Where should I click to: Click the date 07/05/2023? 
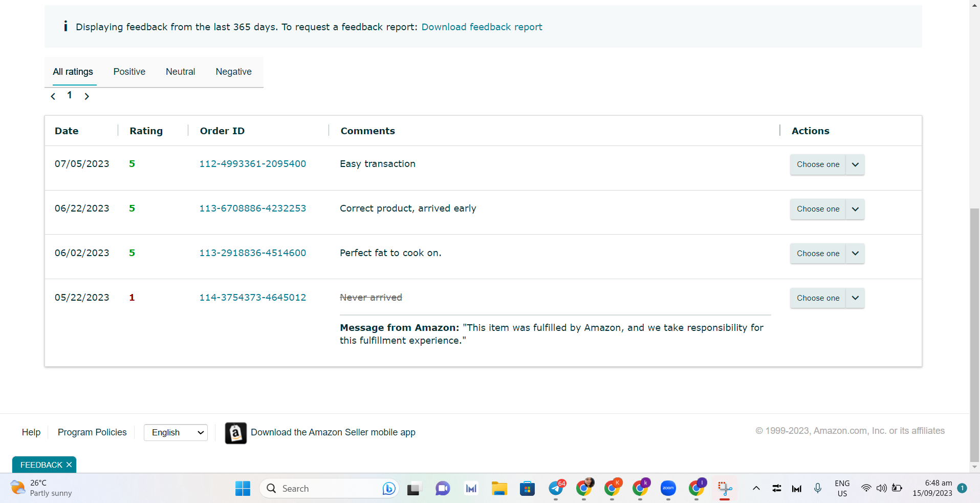pyautogui.click(x=82, y=164)
